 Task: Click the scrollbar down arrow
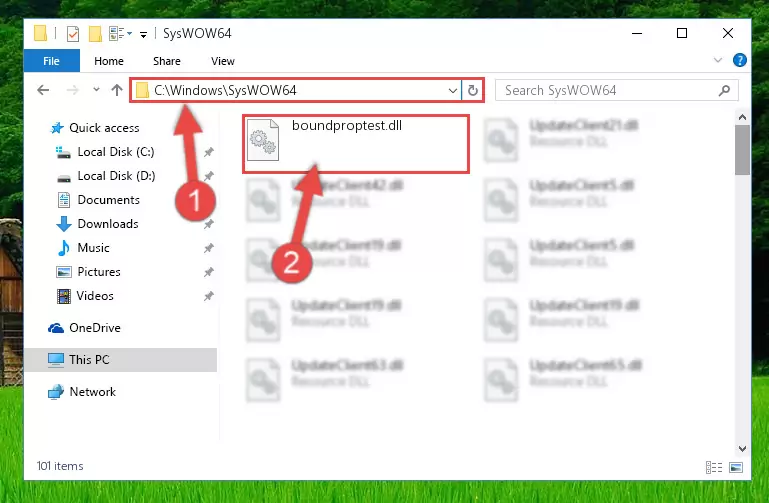point(742,449)
